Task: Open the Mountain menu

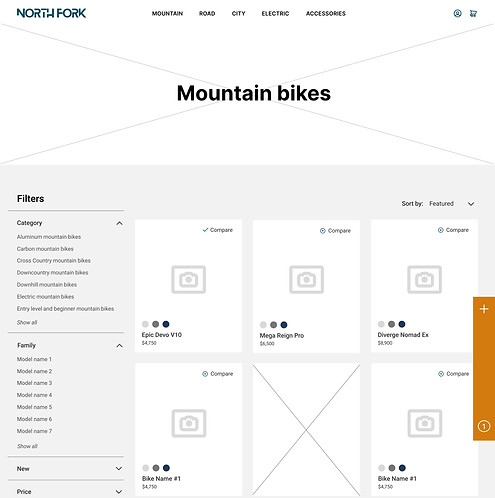Action: (167, 14)
